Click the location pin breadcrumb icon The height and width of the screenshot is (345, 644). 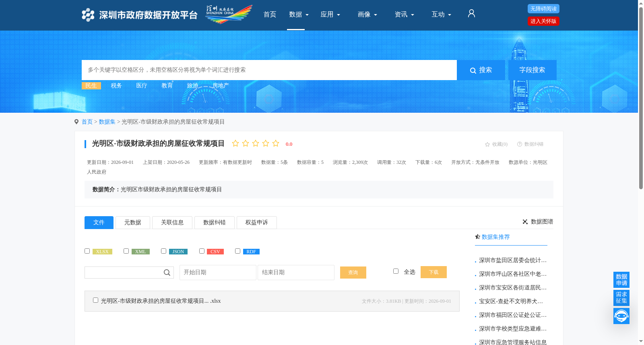click(76, 122)
